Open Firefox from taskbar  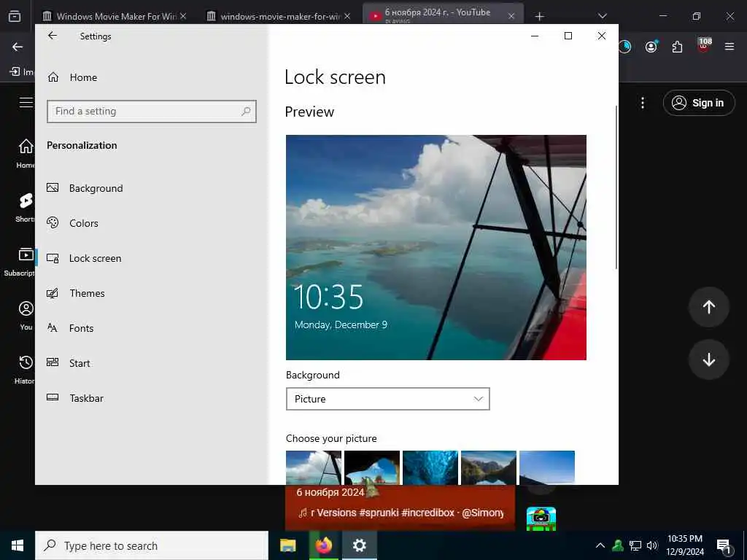(x=323, y=545)
